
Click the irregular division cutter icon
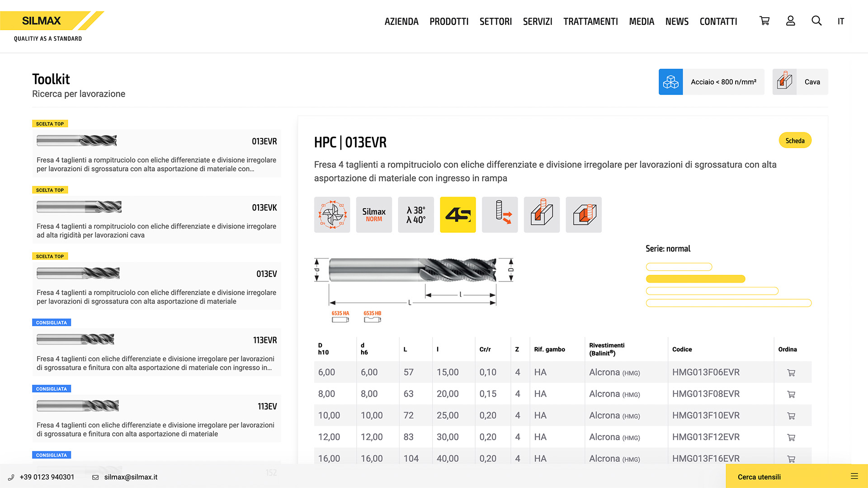[332, 215]
